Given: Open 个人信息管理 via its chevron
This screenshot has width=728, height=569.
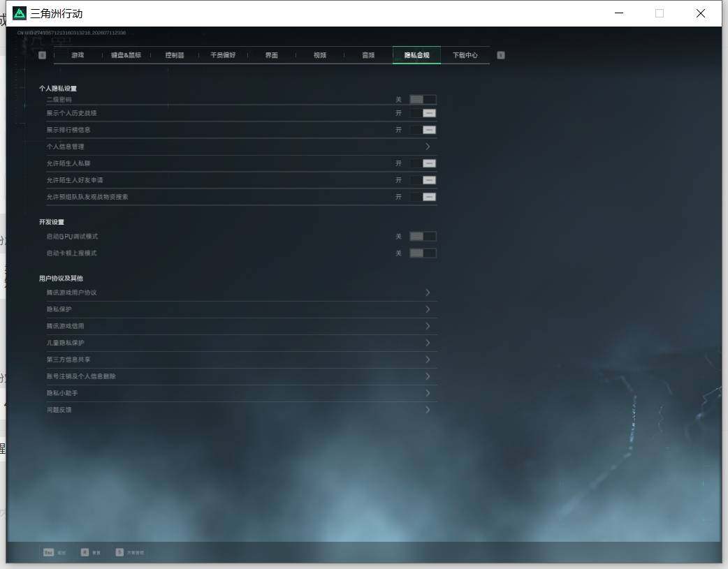Looking at the screenshot, I should coord(428,147).
